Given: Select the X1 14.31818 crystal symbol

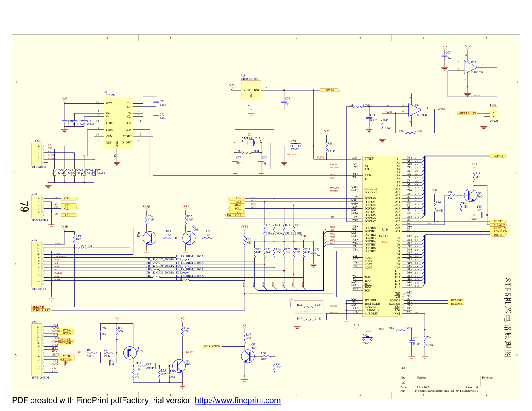Looking at the screenshot, I should point(251,142).
